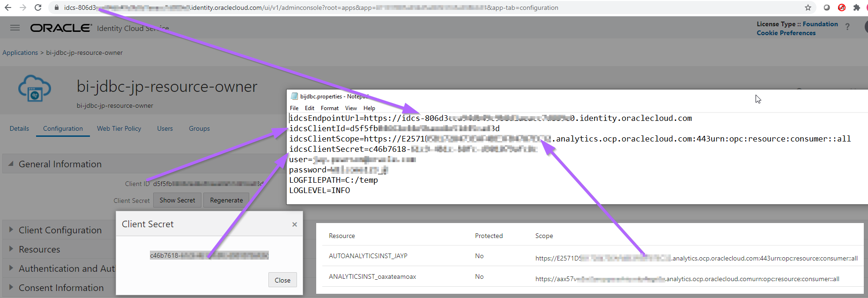This screenshot has width=868, height=298.
Task: Click the Client Secret dialog title
Action: pyautogui.click(x=148, y=224)
